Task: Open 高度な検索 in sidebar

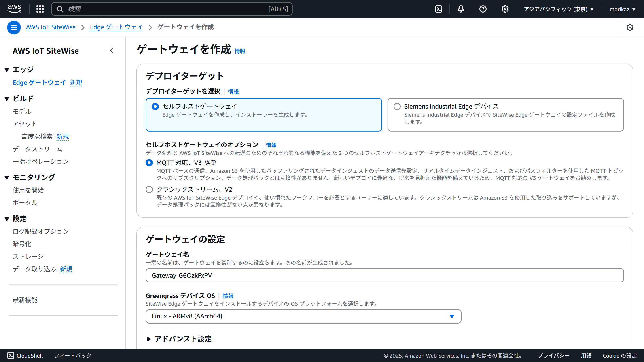Action: (x=37, y=136)
